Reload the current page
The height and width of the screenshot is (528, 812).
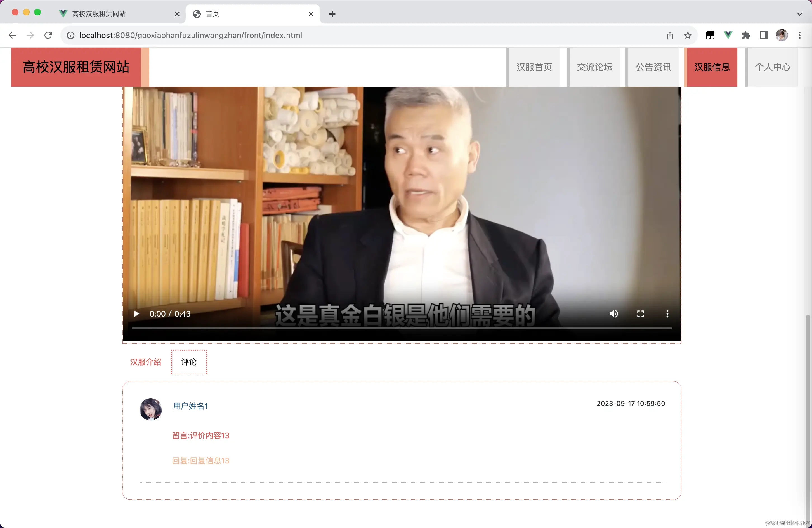[48, 35]
